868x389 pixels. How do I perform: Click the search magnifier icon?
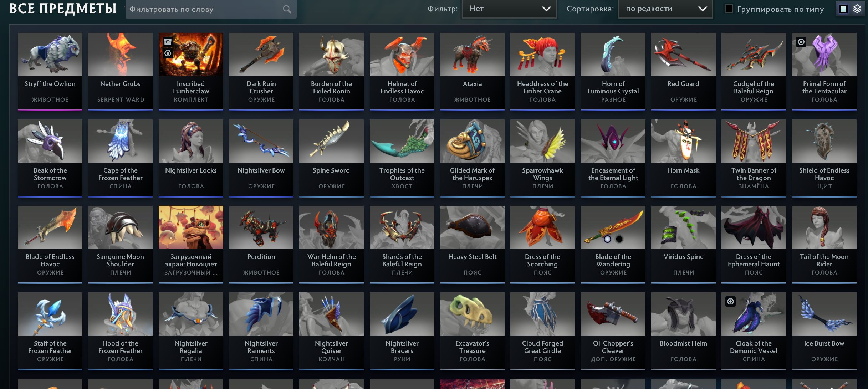pyautogui.click(x=287, y=9)
